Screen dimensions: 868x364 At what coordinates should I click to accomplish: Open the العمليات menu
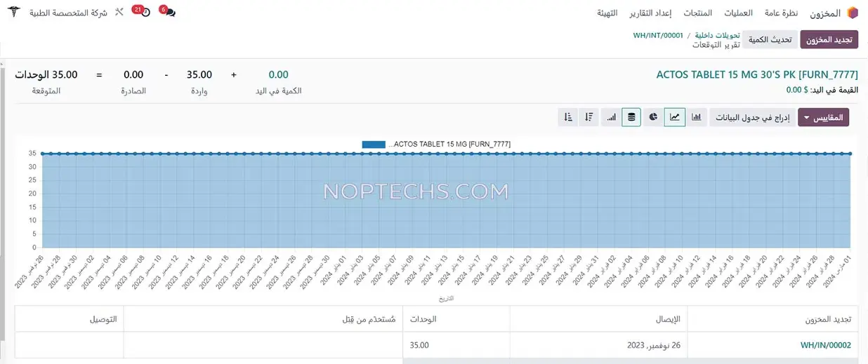point(738,13)
